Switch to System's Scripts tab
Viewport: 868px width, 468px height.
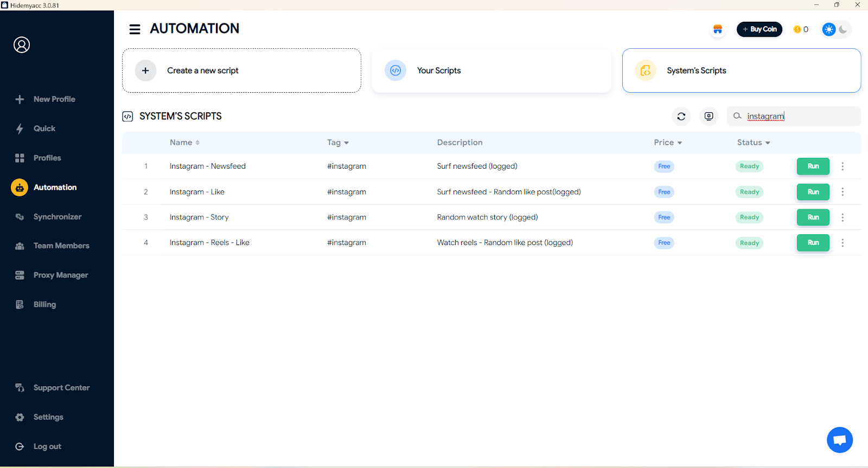[742, 70]
